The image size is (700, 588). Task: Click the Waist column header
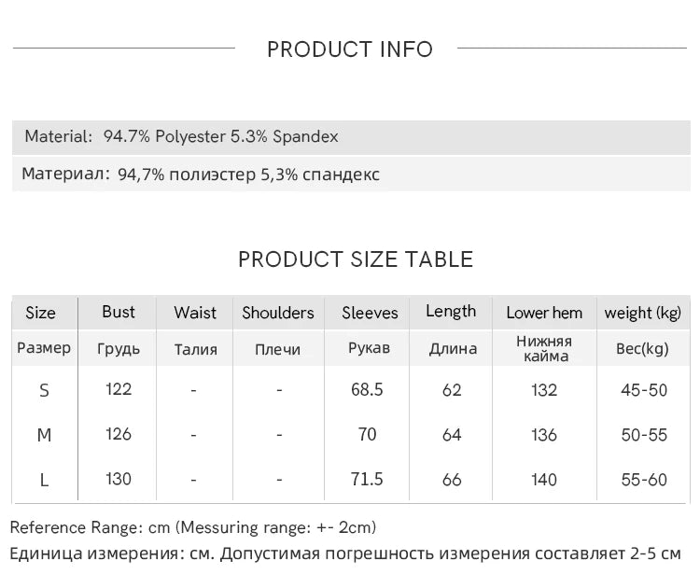click(195, 313)
